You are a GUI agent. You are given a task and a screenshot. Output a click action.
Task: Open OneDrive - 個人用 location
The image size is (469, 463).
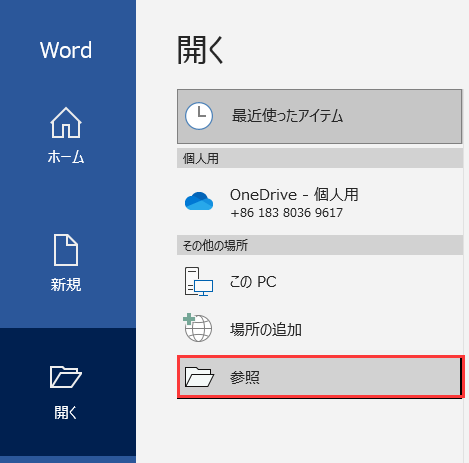(x=319, y=202)
